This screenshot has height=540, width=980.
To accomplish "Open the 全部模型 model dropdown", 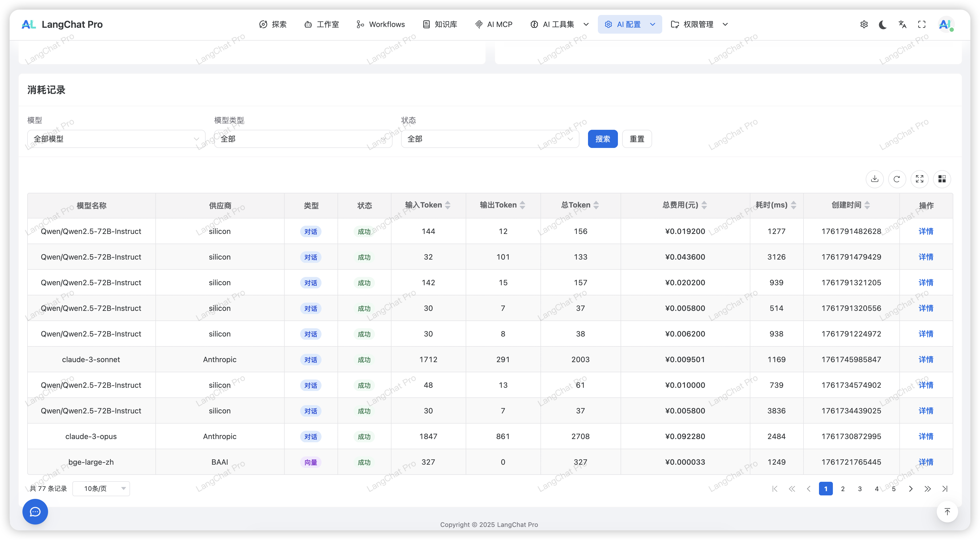I will click(x=116, y=139).
